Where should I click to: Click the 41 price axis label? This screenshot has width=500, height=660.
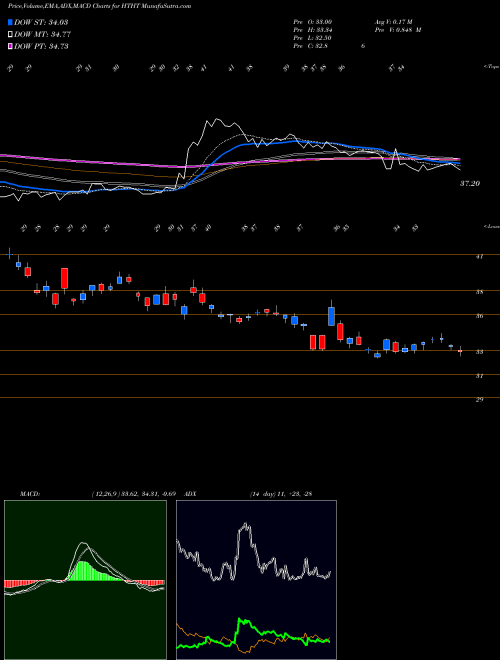479,256
